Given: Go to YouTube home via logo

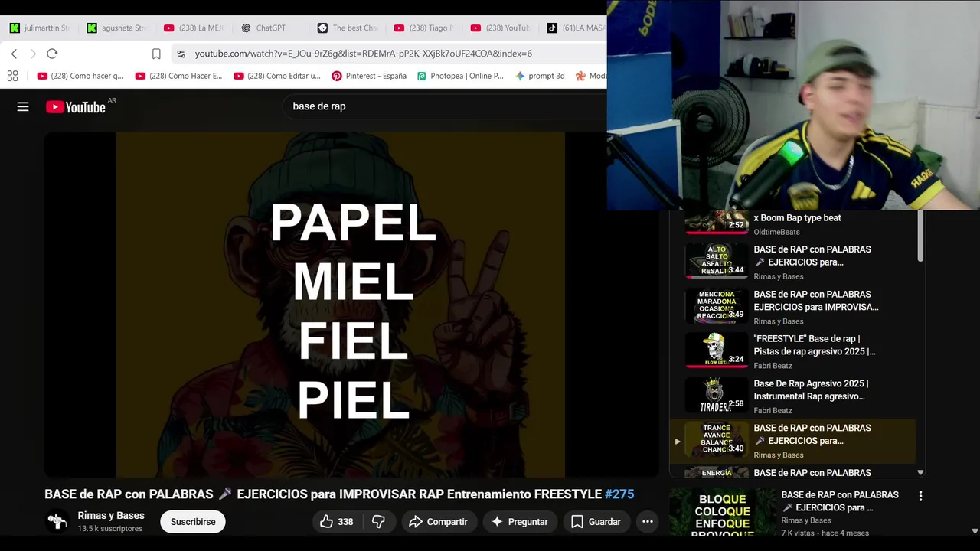Looking at the screenshot, I should (x=76, y=107).
